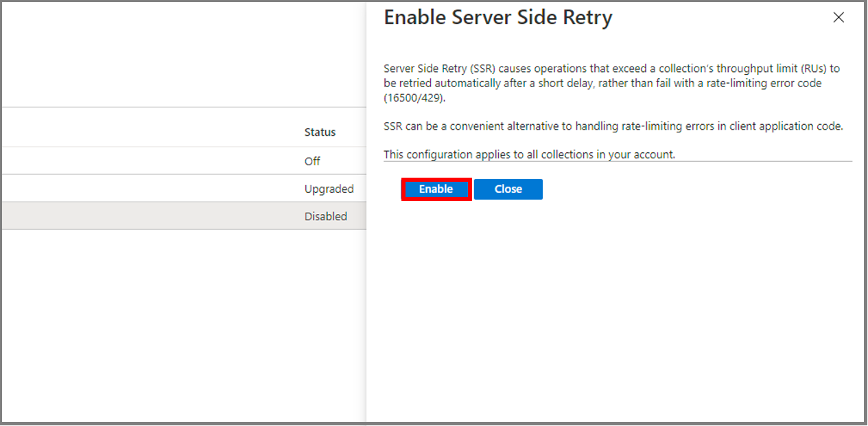This screenshot has height=426, width=868.
Task: Confirm enabling SSR with the Enable button
Action: coord(436,189)
